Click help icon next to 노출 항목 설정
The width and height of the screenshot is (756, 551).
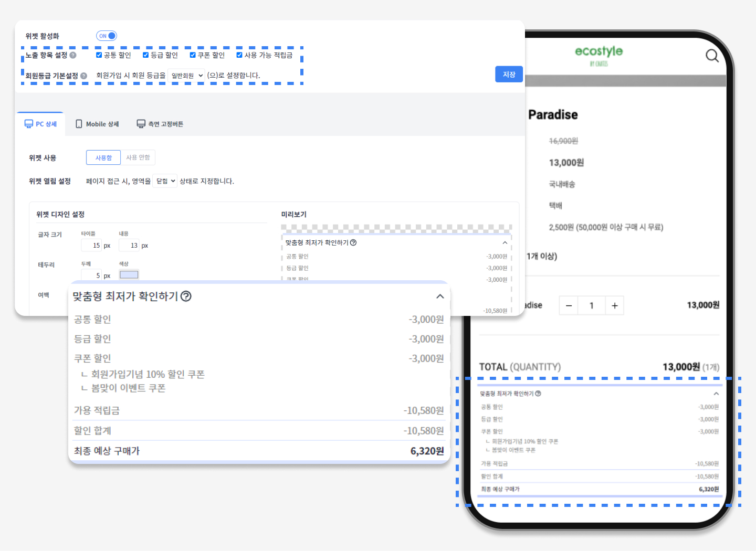[73, 55]
